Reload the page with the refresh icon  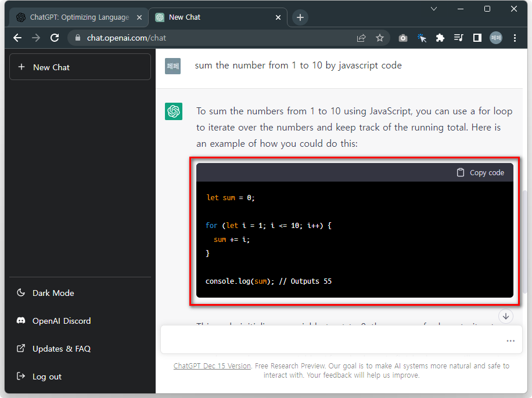[x=55, y=38]
